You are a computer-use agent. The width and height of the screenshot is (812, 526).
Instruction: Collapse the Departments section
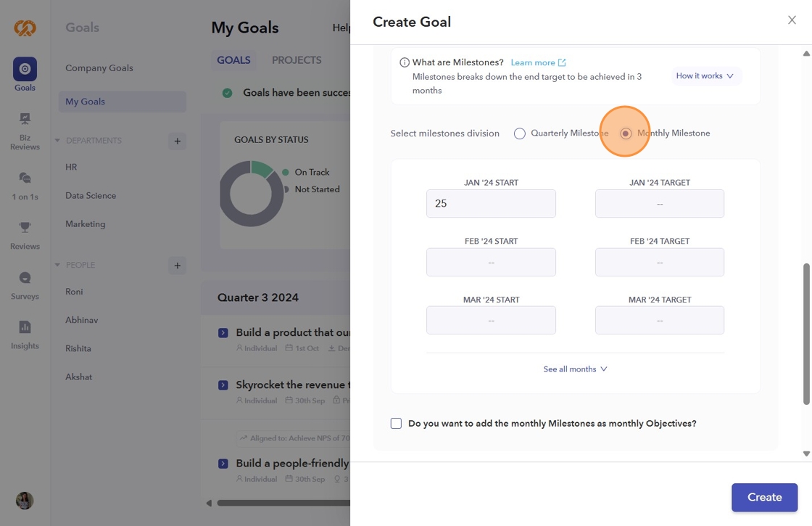pos(58,141)
